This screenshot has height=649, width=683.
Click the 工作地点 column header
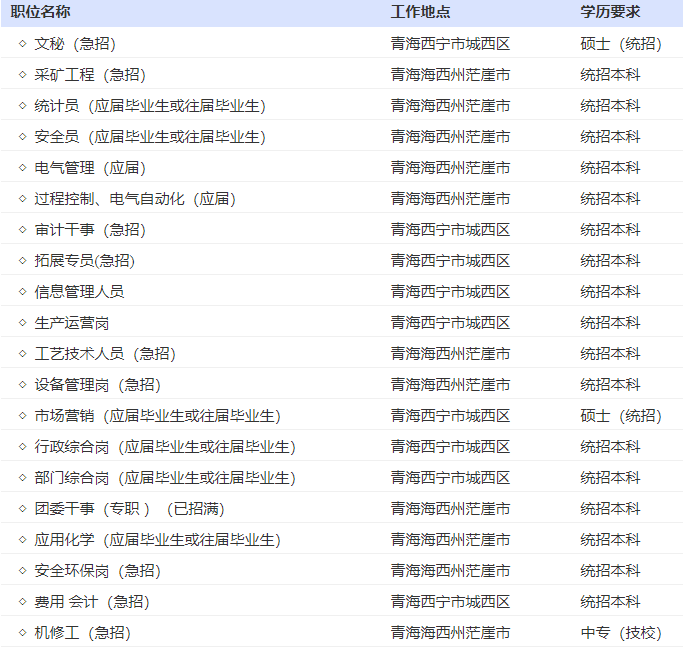click(x=420, y=12)
